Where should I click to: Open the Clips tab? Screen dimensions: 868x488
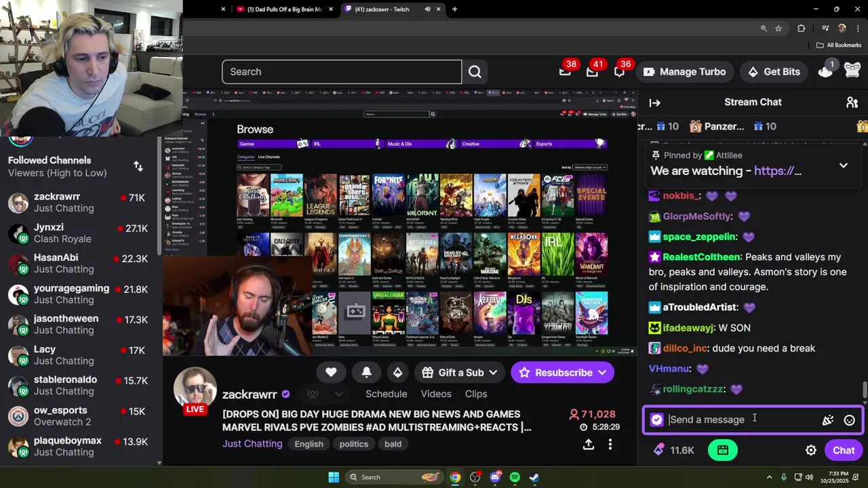pyautogui.click(x=476, y=394)
